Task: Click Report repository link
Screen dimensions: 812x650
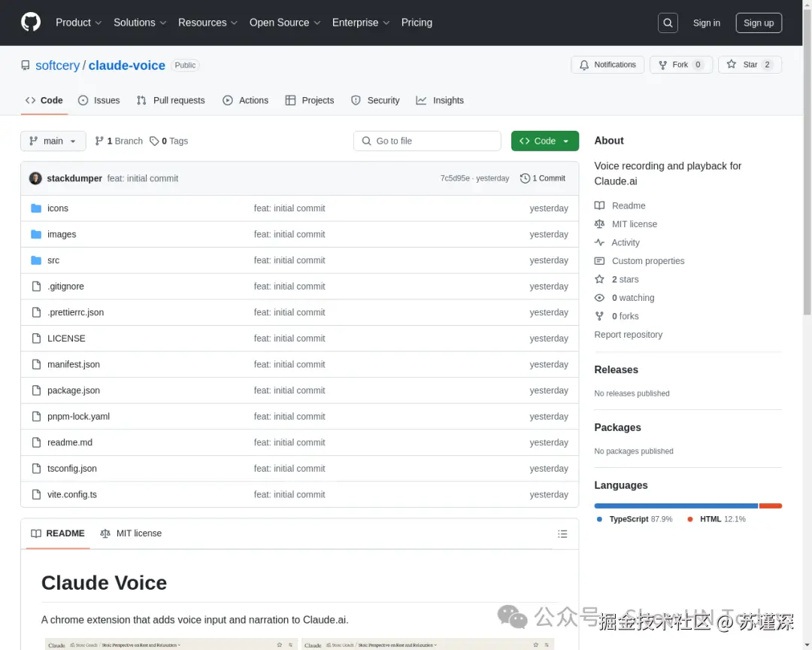Action: pos(628,335)
